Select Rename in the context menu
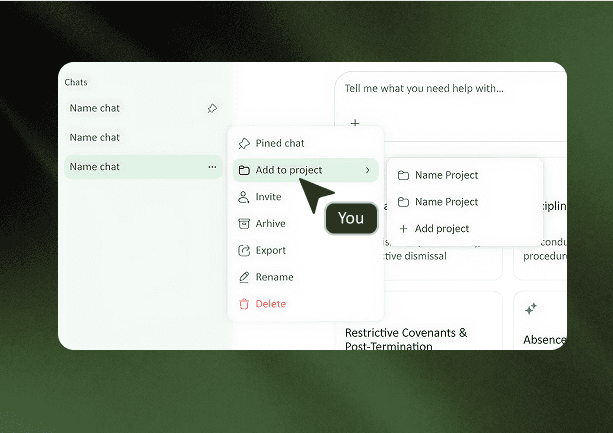This screenshot has height=433, width=613. click(x=306, y=277)
